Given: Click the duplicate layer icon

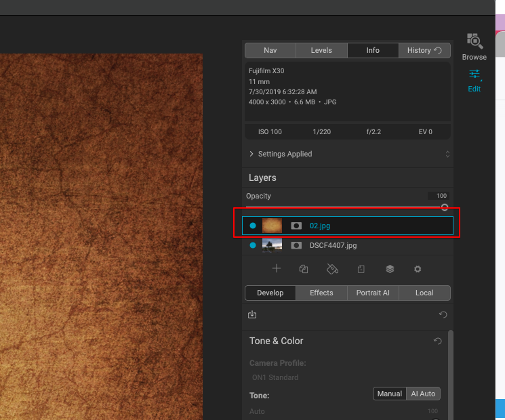Looking at the screenshot, I should [304, 269].
